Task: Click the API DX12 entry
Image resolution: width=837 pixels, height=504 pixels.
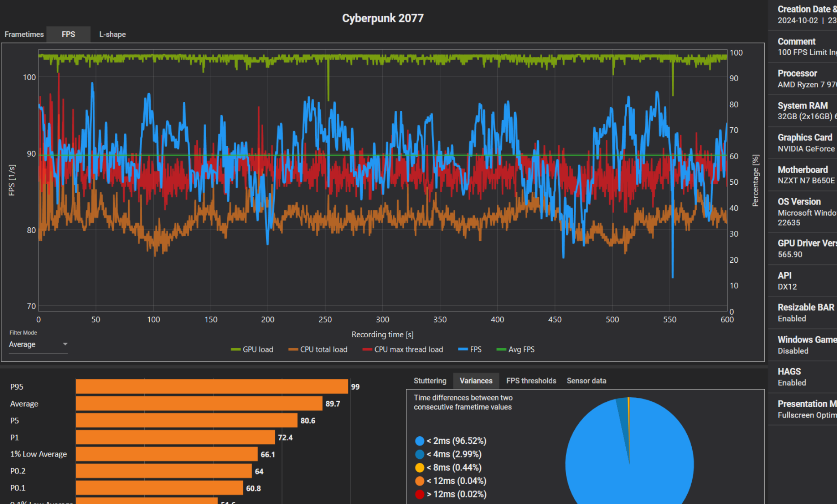Action: tap(802, 281)
